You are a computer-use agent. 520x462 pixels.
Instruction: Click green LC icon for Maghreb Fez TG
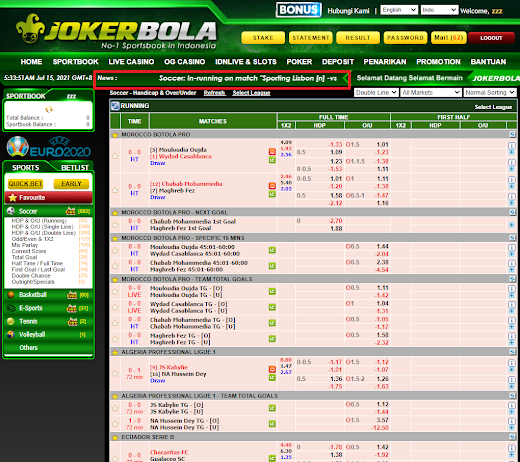tap(272, 339)
